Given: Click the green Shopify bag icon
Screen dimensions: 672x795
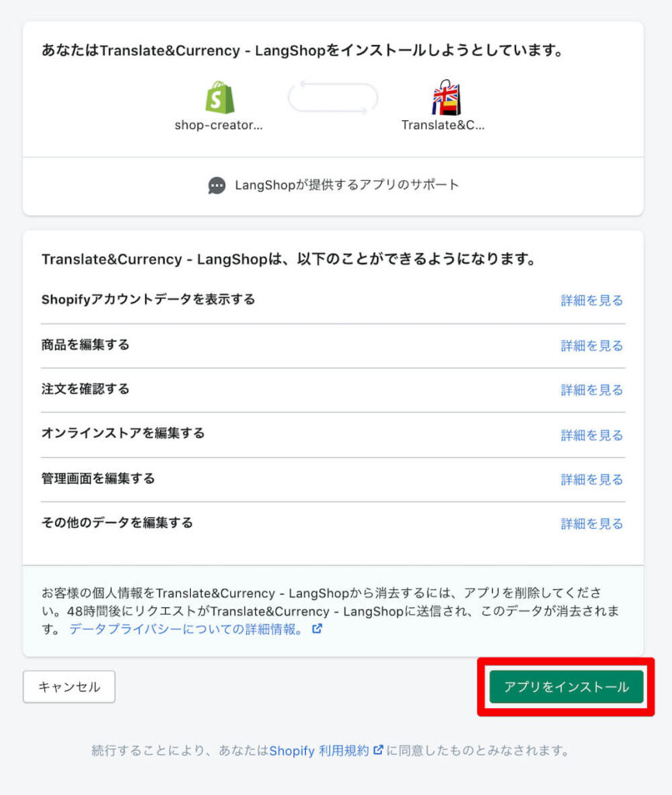Looking at the screenshot, I should 220,97.
